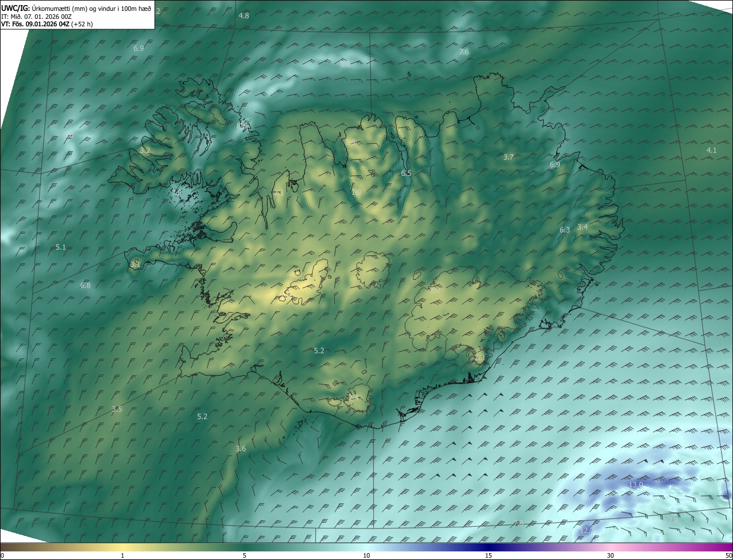
Task: Click the 3.2 label over the Westfjords
Action: point(145,151)
